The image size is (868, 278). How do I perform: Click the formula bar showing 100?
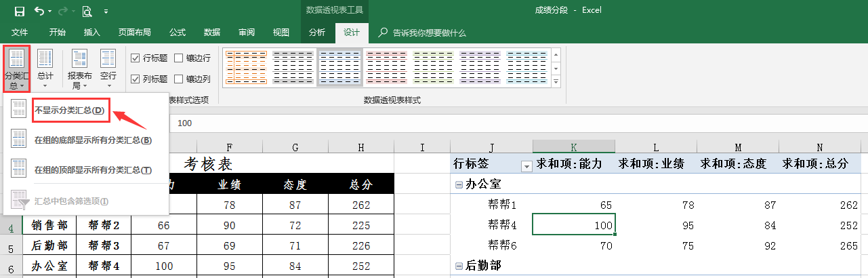point(519,123)
